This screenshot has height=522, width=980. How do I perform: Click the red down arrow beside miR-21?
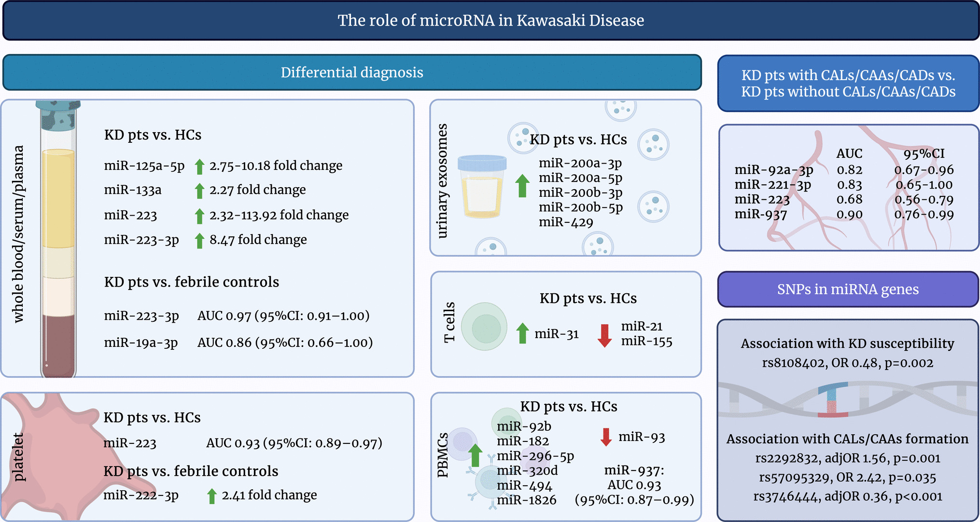[x=604, y=336]
